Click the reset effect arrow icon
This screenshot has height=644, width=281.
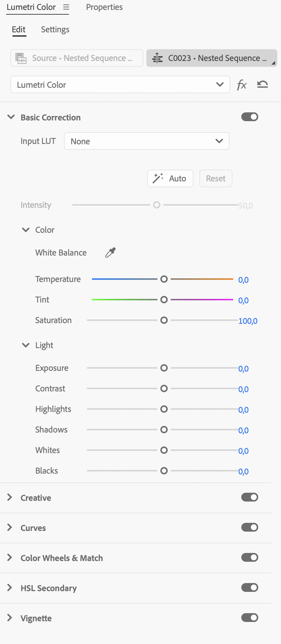[x=263, y=85]
